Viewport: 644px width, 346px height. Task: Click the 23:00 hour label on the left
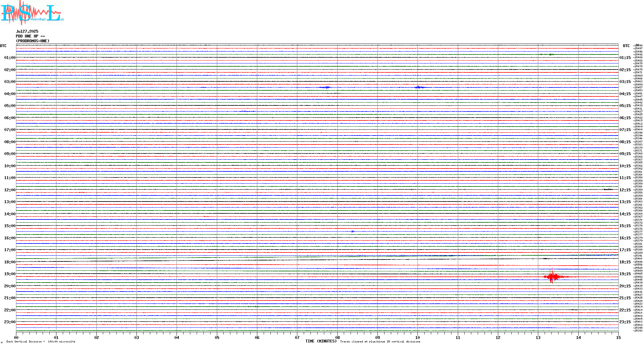(x=10, y=322)
